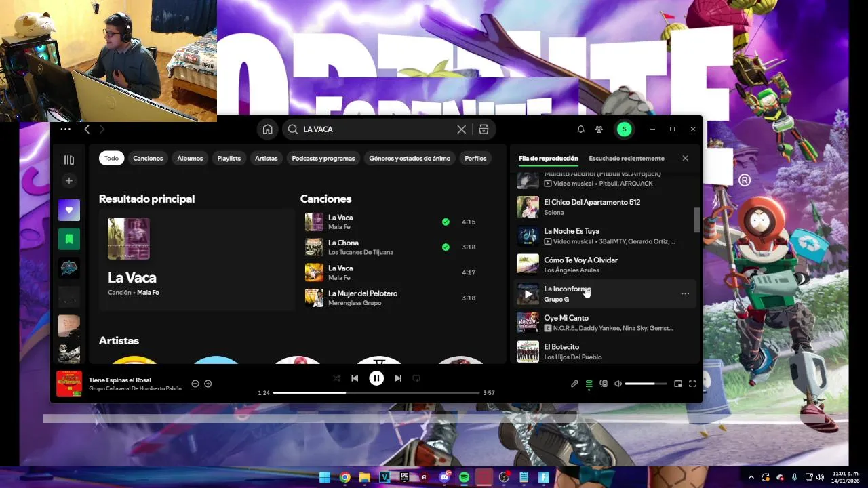Open more options for La Inconforme
Viewport: 868px width, 488px height.
(x=685, y=294)
